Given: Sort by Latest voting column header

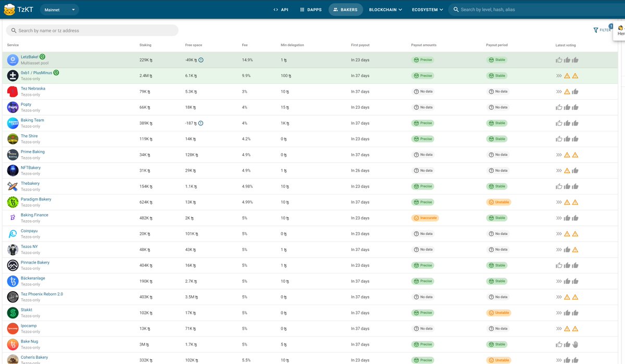Looking at the screenshot, I should (x=566, y=45).
